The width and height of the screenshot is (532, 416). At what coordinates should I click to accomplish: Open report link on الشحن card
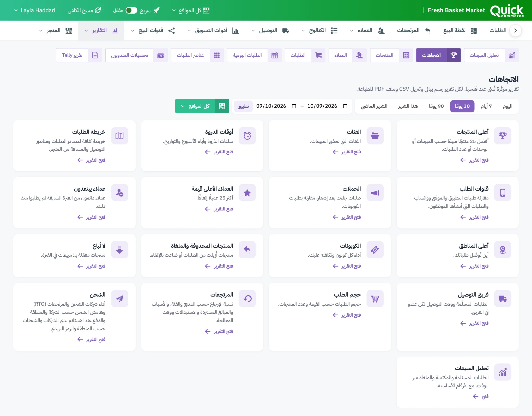[92, 340]
